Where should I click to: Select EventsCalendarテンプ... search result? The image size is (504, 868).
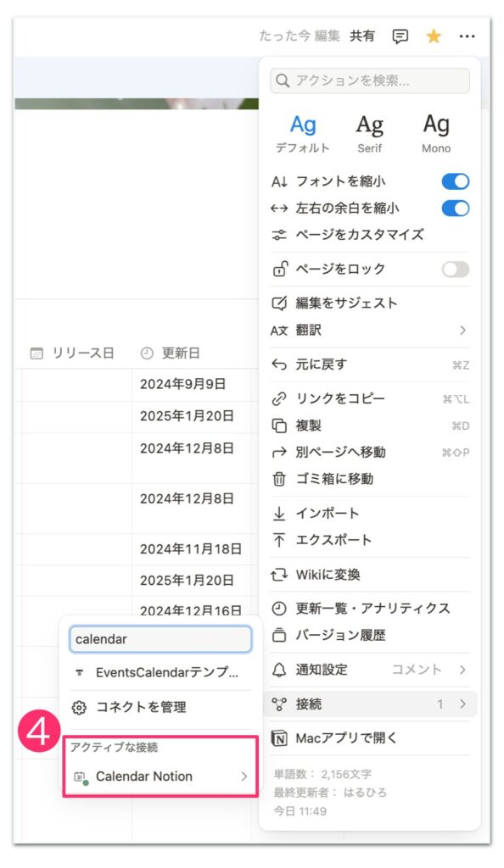160,672
